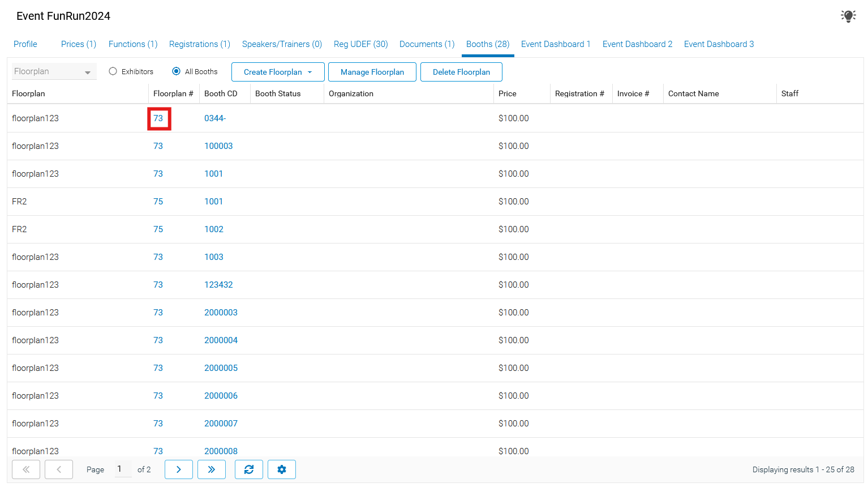This screenshot has height=487, width=868.
Task: Open floorplan 73 link in 0344- row
Action: click(158, 118)
